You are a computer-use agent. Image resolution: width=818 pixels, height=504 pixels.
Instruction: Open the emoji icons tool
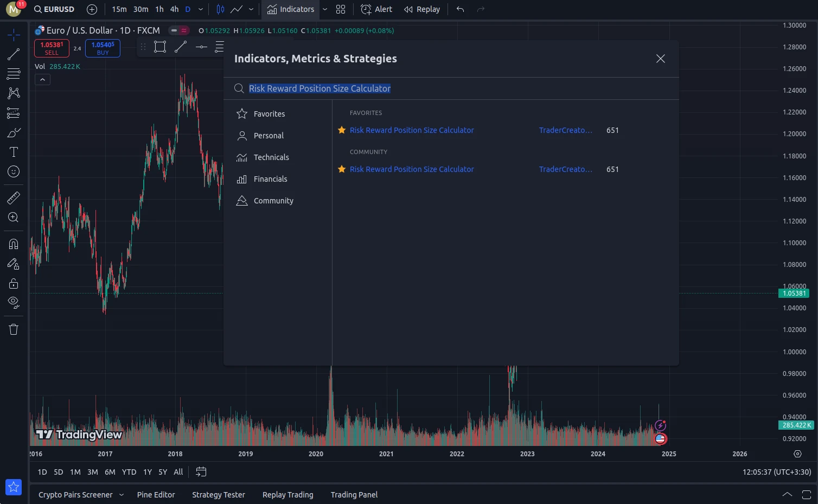(14, 171)
